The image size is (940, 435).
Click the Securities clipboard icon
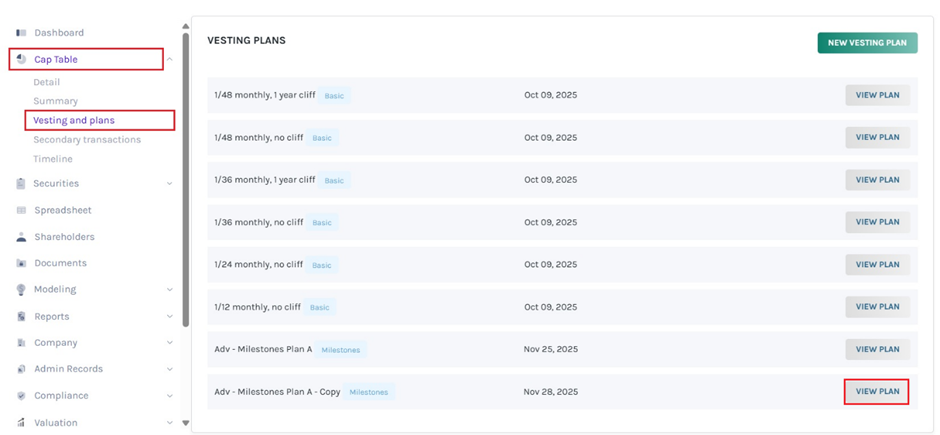(21, 183)
